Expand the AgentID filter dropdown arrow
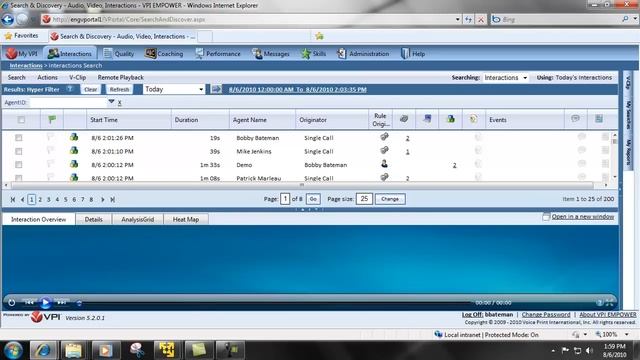 point(111,102)
